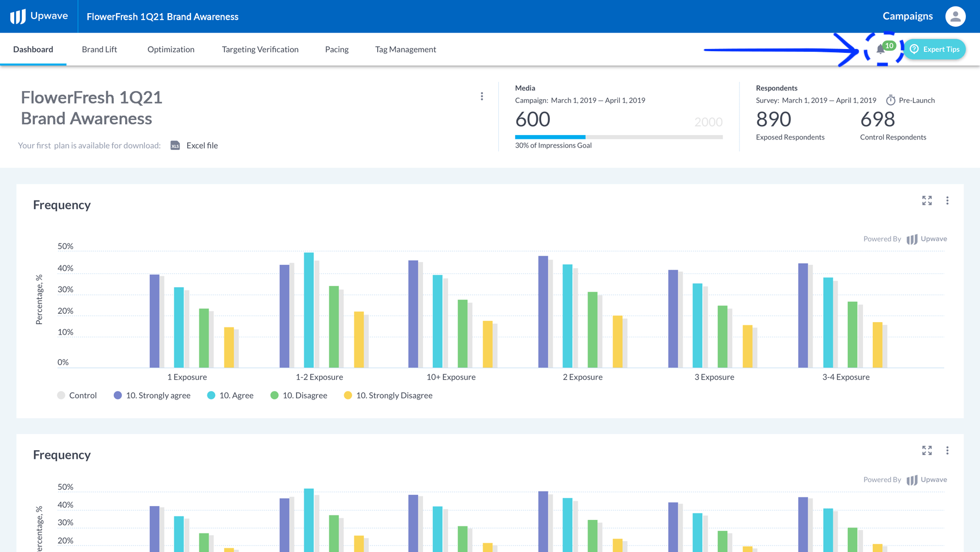This screenshot has width=980, height=552.
Task: Click the 2000 impressions goal number
Action: 708,122
